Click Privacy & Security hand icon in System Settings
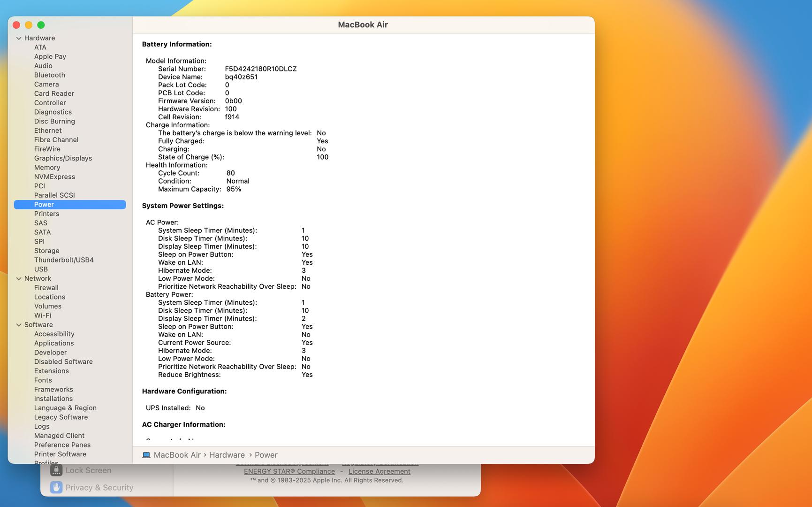Viewport: 812px width, 507px height. pyautogui.click(x=56, y=487)
